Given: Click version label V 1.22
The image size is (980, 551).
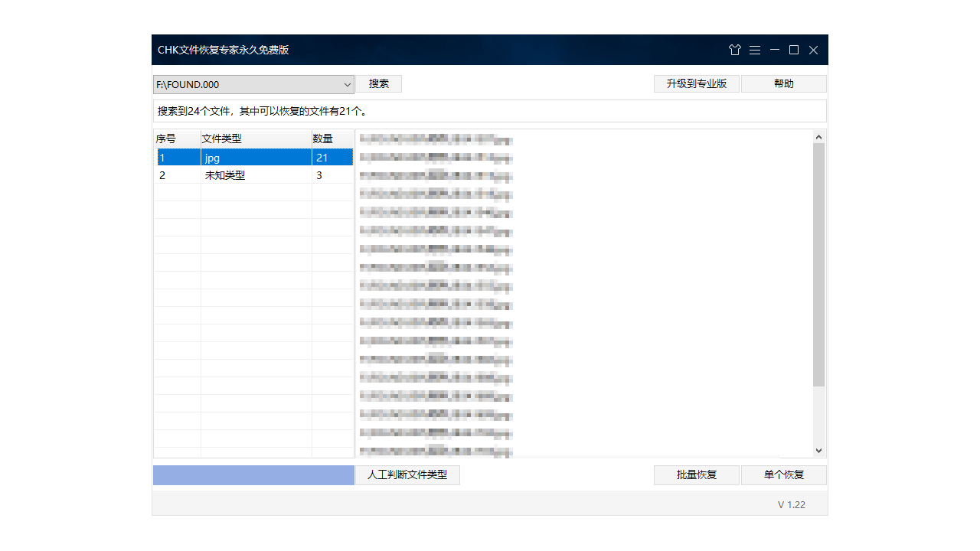Looking at the screenshot, I should [792, 505].
